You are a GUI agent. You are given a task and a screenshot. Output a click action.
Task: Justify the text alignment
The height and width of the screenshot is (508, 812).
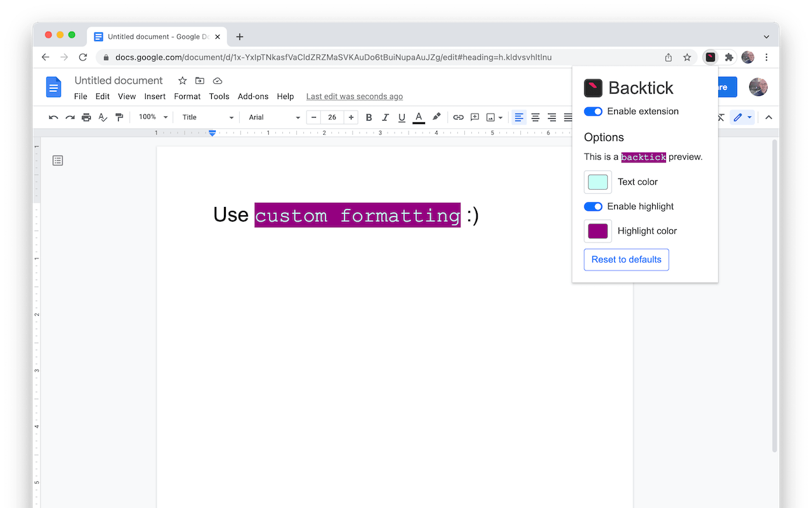pyautogui.click(x=568, y=117)
